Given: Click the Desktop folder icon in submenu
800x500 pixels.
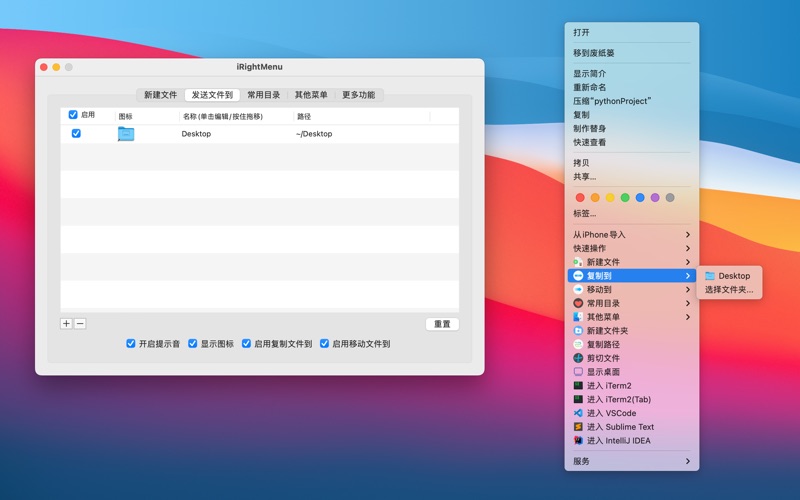Looking at the screenshot, I should pyautogui.click(x=709, y=276).
